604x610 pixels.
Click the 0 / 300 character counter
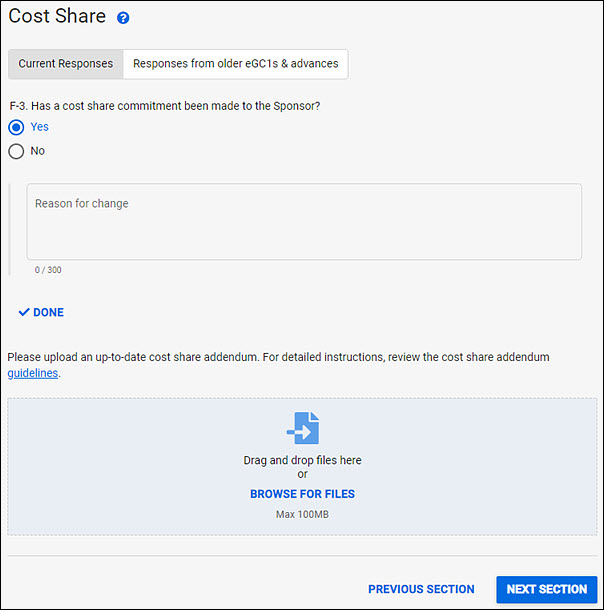(48, 270)
